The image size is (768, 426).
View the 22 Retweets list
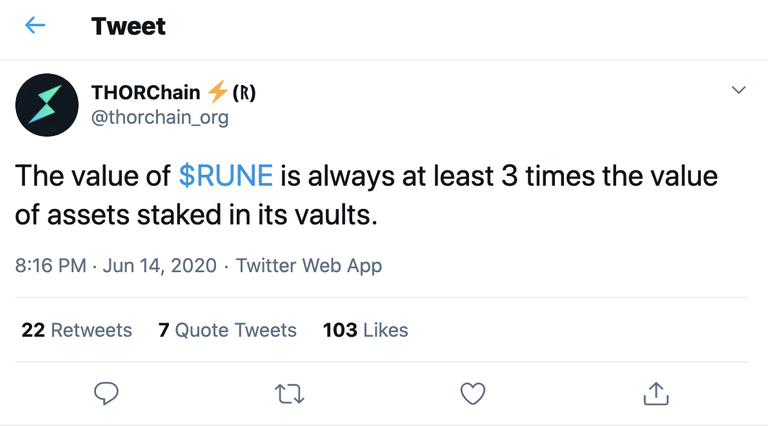coord(76,330)
